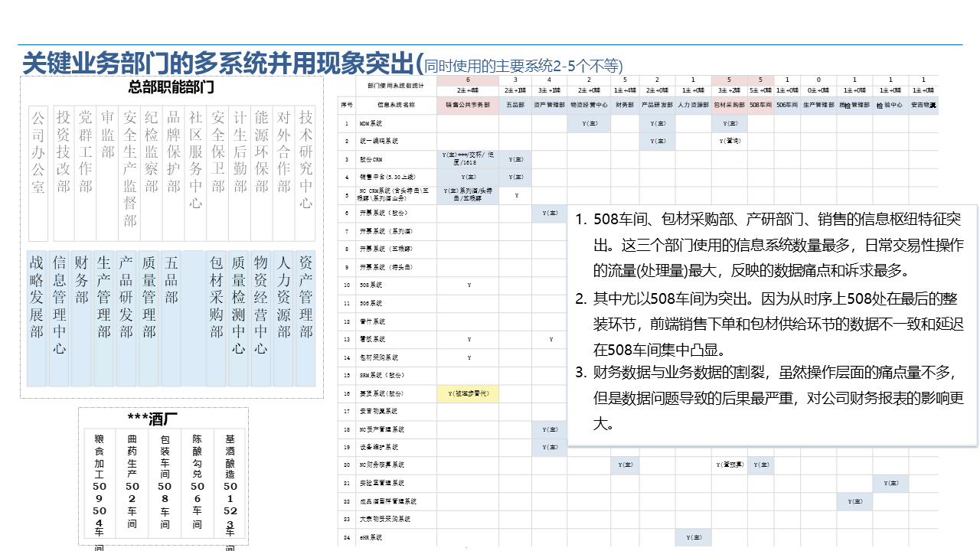Select the 投资技改部 department box
This screenshot has width=980, height=551.
[64, 173]
